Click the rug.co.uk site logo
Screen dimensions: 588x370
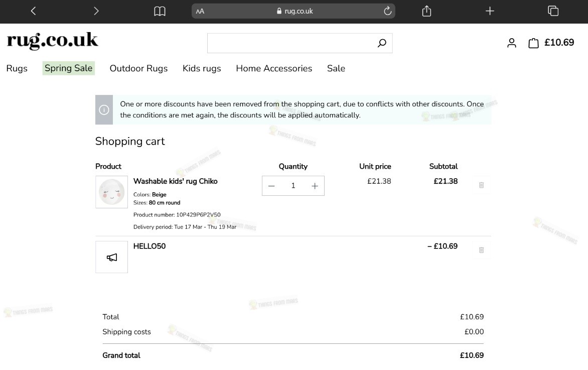pyautogui.click(x=52, y=40)
